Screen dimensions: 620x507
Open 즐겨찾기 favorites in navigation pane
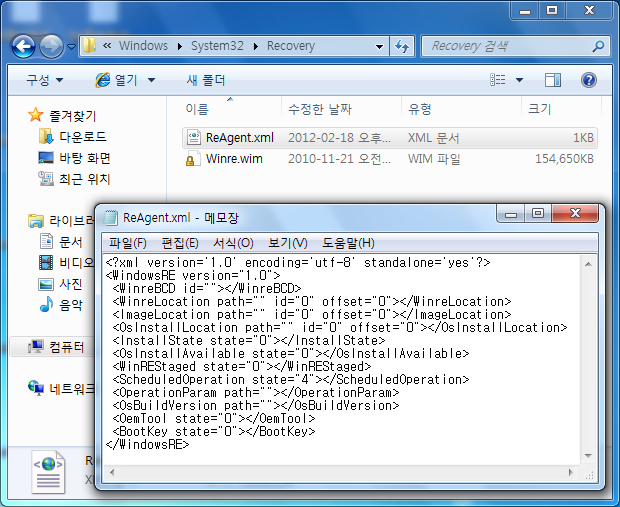[72, 115]
